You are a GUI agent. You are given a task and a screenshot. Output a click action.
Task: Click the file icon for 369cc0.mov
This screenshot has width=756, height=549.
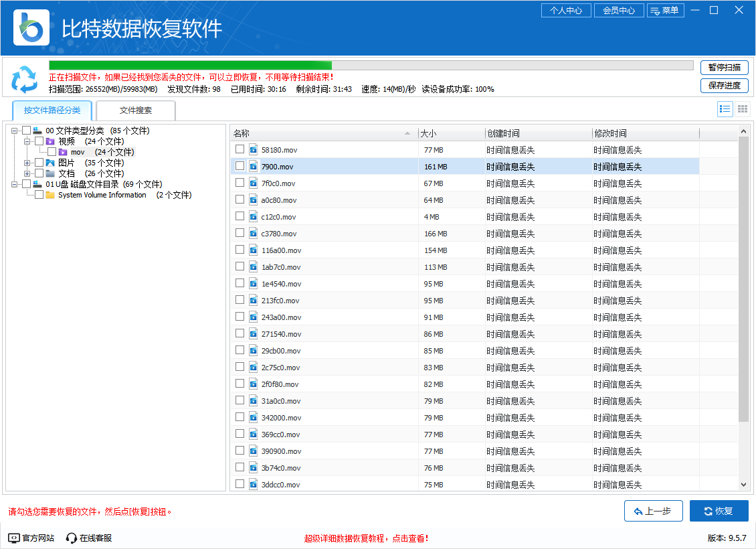[x=253, y=435]
